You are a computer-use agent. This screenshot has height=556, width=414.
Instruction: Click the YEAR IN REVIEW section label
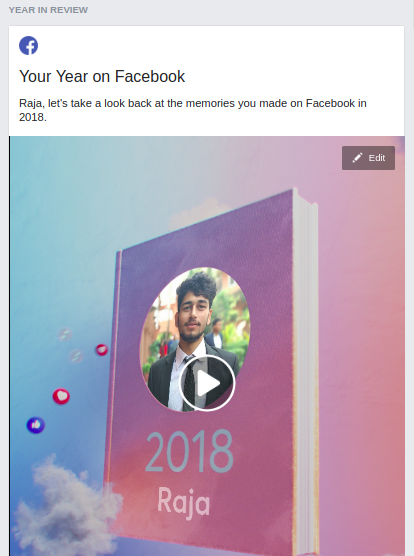click(x=48, y=10)
